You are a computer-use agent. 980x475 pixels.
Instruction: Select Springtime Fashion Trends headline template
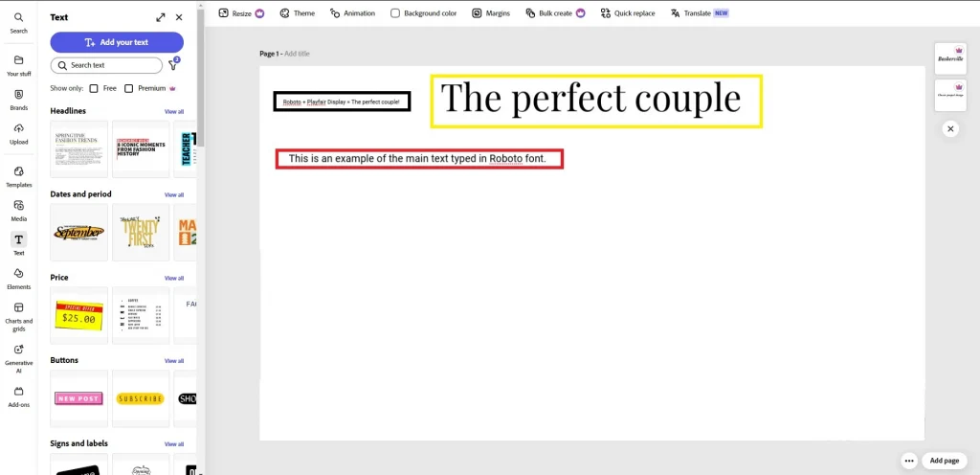pyautogui.click(x=78, y=149)
